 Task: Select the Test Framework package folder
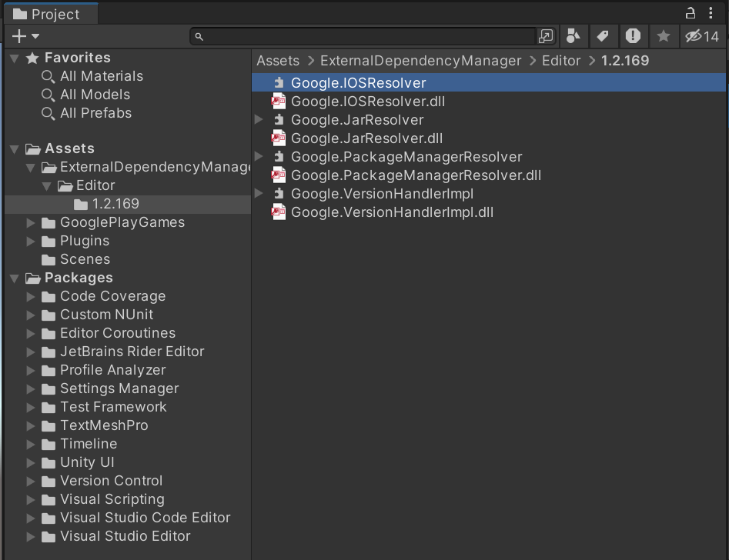tap(113, 407)
